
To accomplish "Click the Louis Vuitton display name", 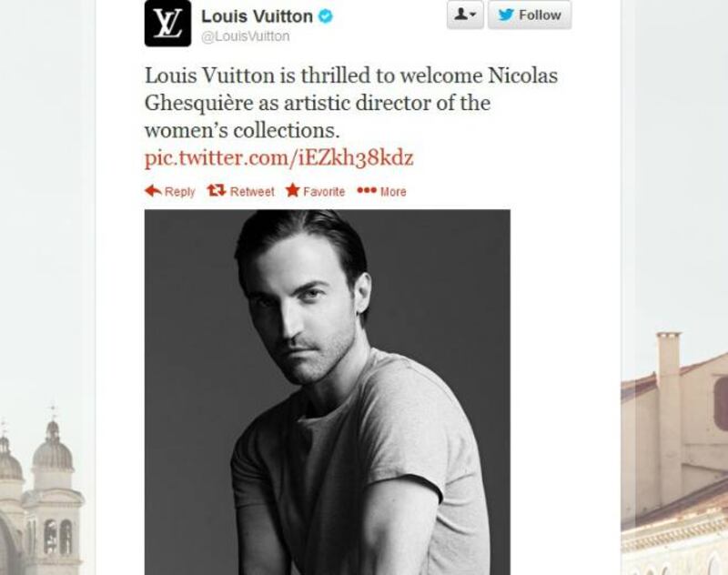I will point(257,16).
